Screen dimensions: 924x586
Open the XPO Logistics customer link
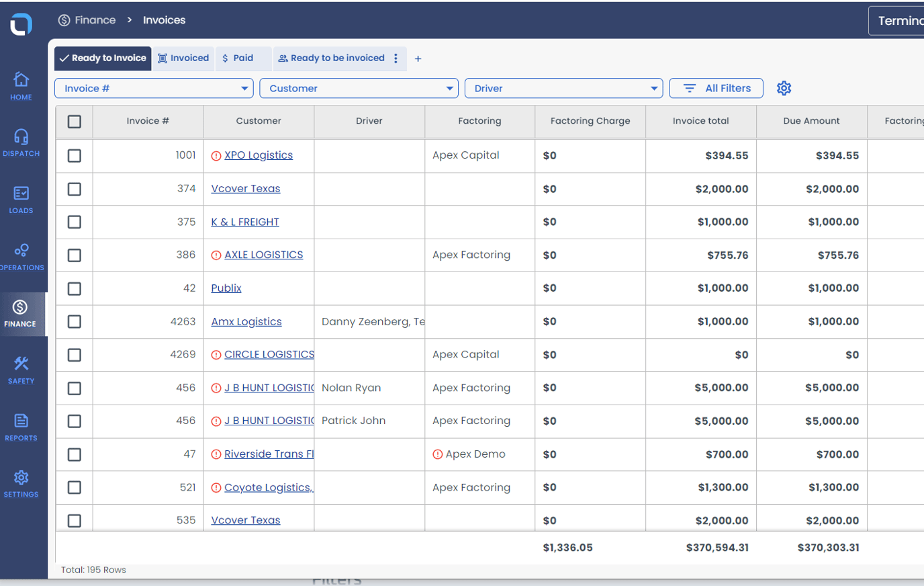point(259,155)
